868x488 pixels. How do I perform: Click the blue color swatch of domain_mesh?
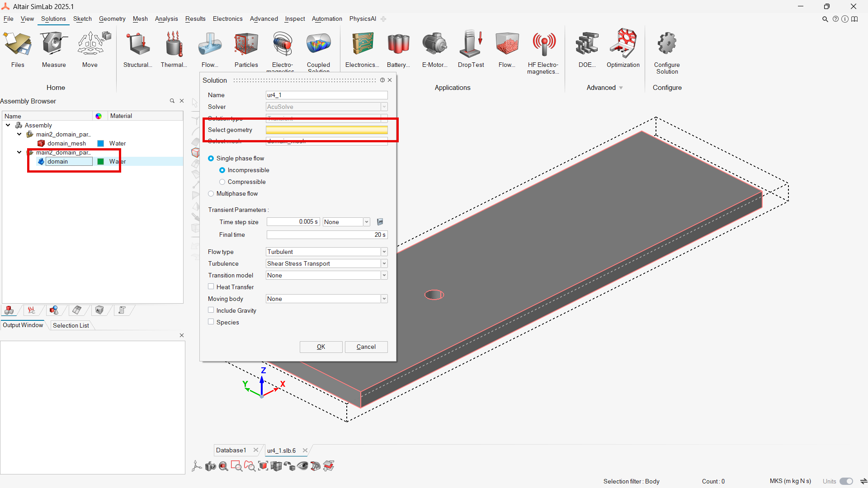coord(100,143)
